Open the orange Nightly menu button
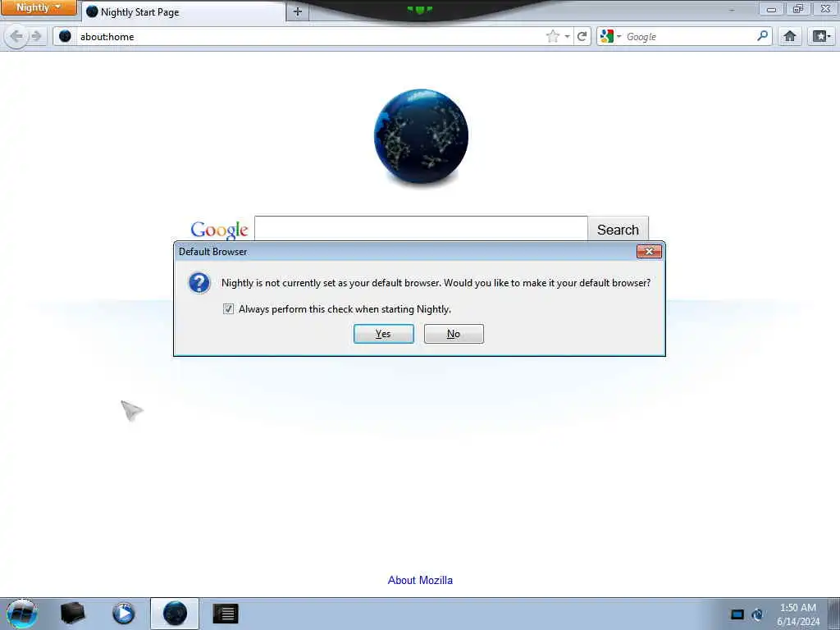Image resolution: width=840 pixels, height=630 pixels. pyautogui.click(x=39, y=7)
